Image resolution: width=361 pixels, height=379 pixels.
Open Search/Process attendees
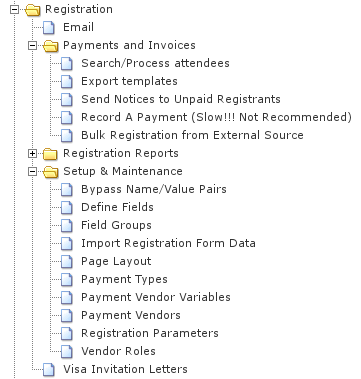(155, 63)
